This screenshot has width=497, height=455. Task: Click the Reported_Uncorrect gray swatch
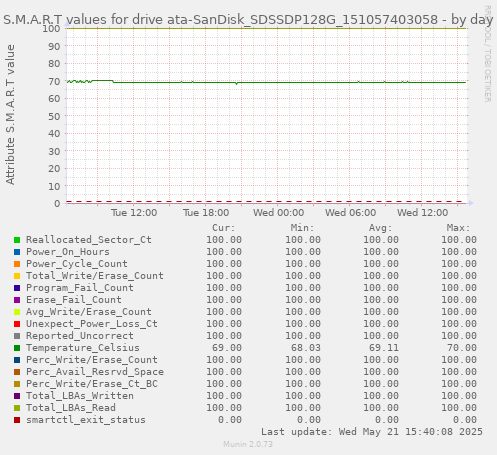(17, 336)
